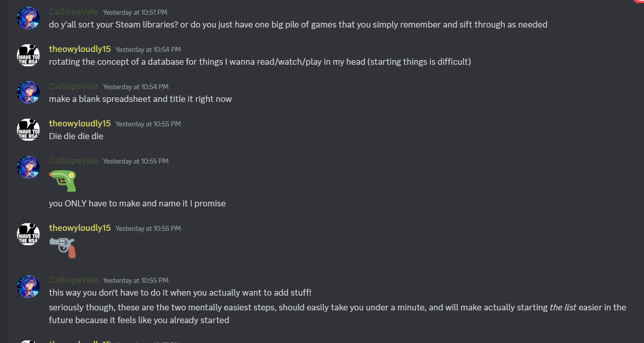Open theowyloudly15's avatar beside the database message
Viewport: 644px width, 343px height.
coord(28,55)
